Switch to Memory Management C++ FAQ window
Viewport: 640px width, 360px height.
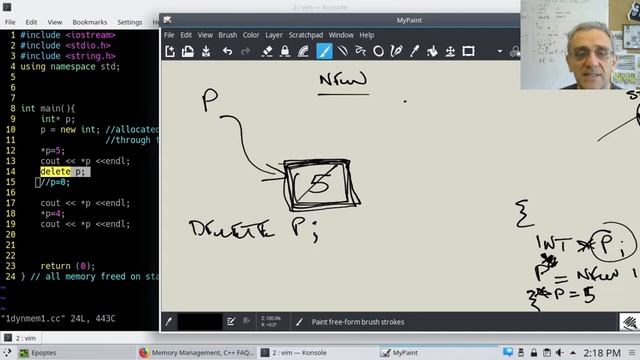(197, 353)
